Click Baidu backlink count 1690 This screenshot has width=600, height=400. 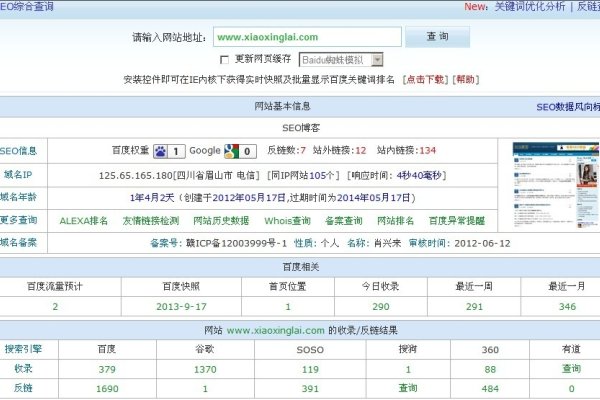107,389
